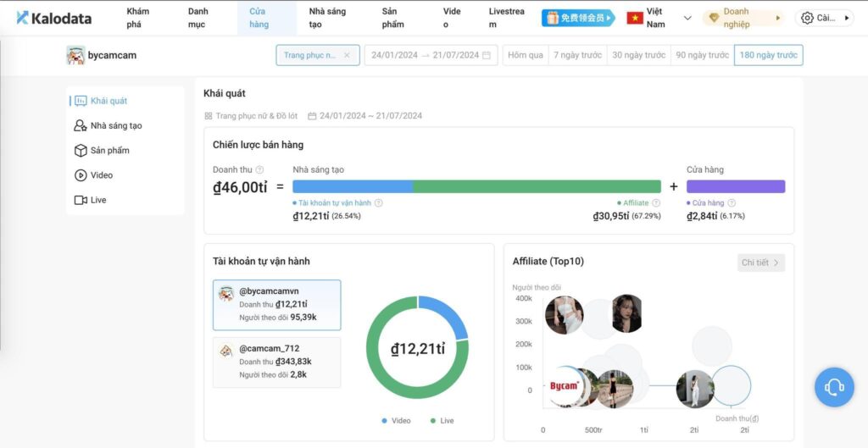Open Nhà sáng tạo in the sidebar
868x448 pixels.
tap(116, 125)
